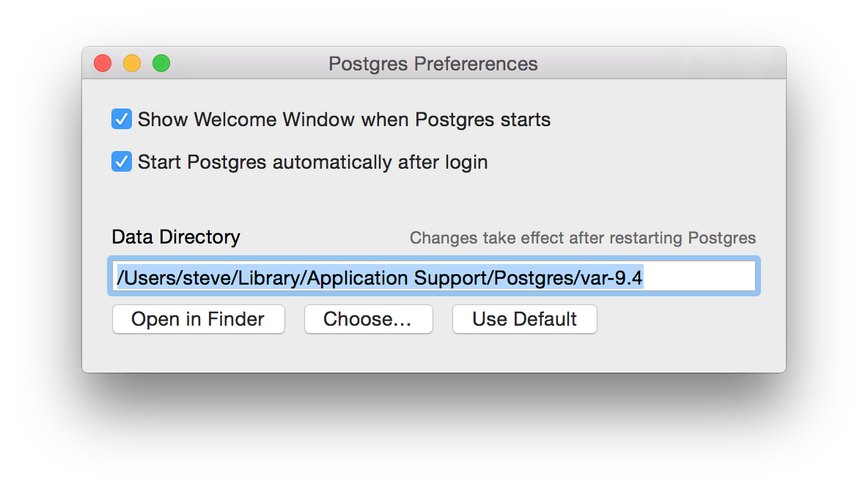Reset path with Use Default button

[x=524, y=319]
